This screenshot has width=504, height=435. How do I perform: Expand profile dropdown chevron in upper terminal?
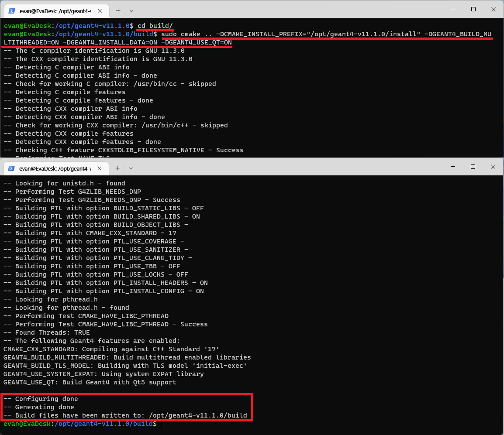coord(131,10)
